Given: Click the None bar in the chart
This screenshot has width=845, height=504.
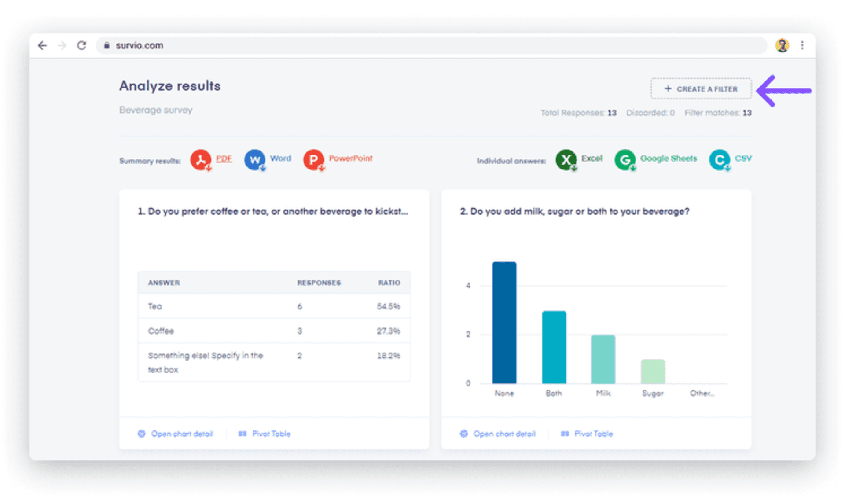Looking at the screenshot, I should click(x=504, y=321).
